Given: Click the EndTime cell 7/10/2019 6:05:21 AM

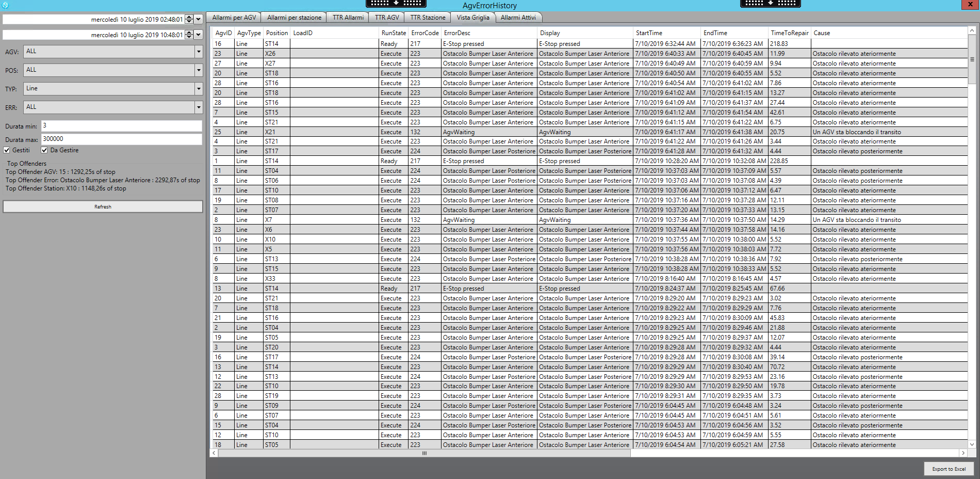Looking at the screenshot, I should [735, 445].
